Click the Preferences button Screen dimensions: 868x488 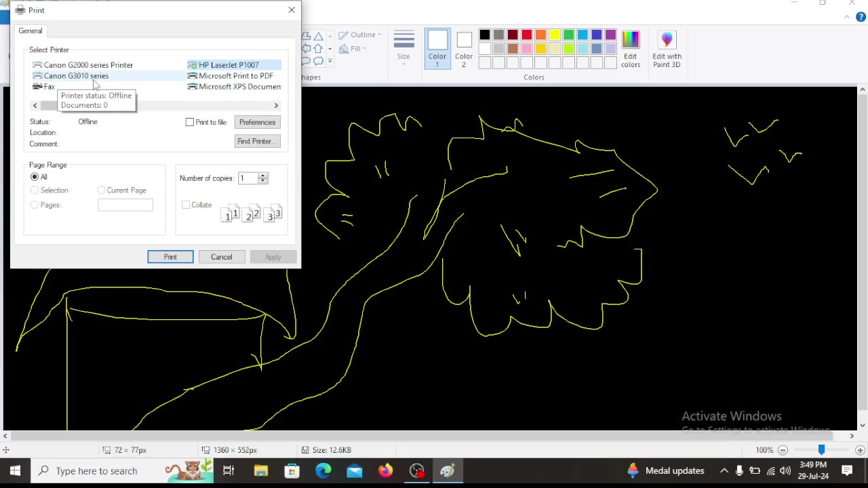257,122
